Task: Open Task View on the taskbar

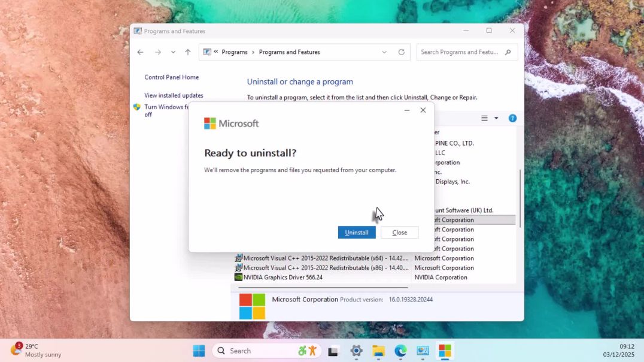Action: click(x=333, y=350)
